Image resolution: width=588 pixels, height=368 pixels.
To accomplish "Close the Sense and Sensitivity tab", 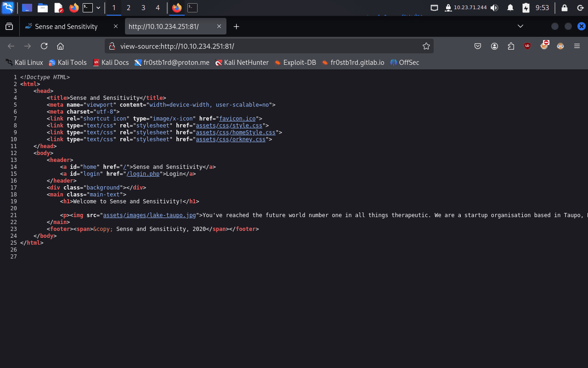I will click(x=116, y=27).
